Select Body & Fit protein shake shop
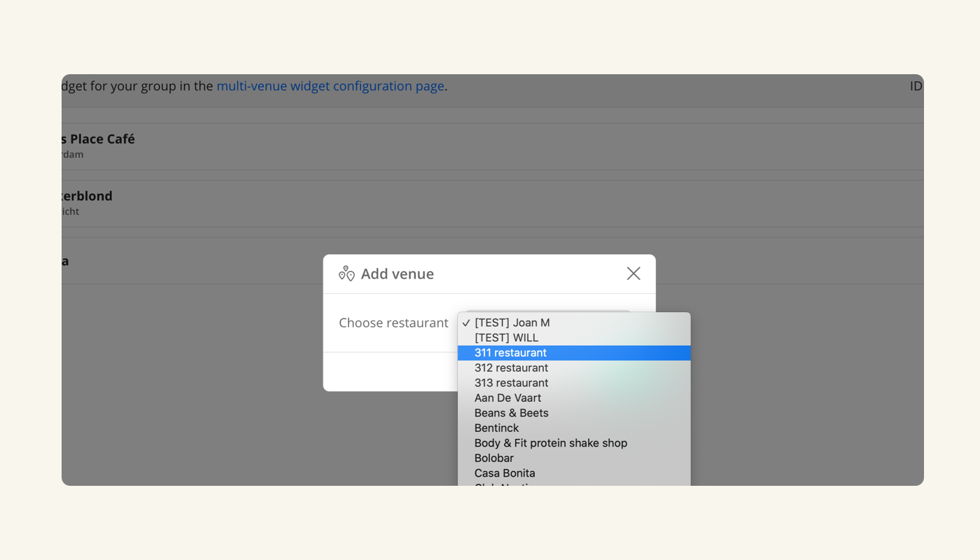The height and width of the screenshot is (560, 980). (550, 443)
